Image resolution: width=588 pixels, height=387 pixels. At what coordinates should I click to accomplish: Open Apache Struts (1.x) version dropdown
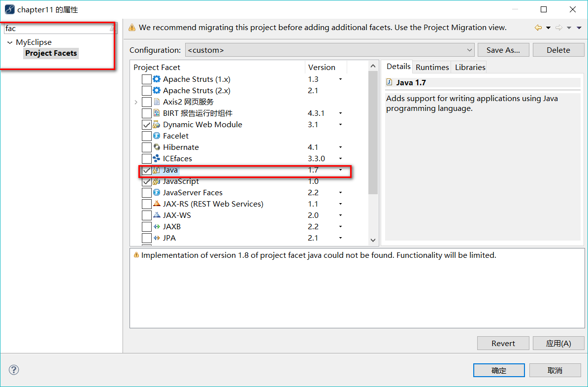point(340,79)
